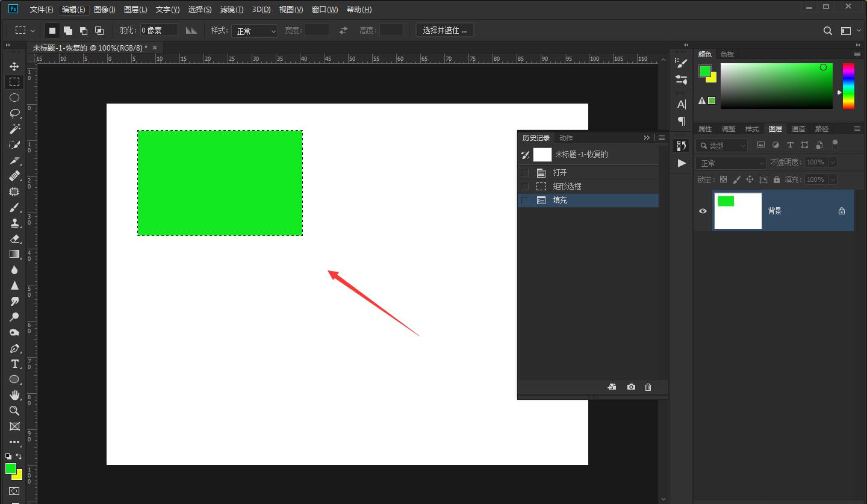Image resolution: width=867 pixels, height=504 pixels.
Task: Toggle history brush source box for 填充
Action: pos(525,200)
